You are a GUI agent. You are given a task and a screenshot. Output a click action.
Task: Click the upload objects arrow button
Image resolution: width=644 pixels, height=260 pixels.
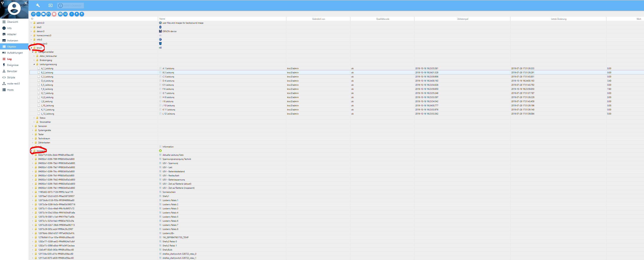coord(77,14)
